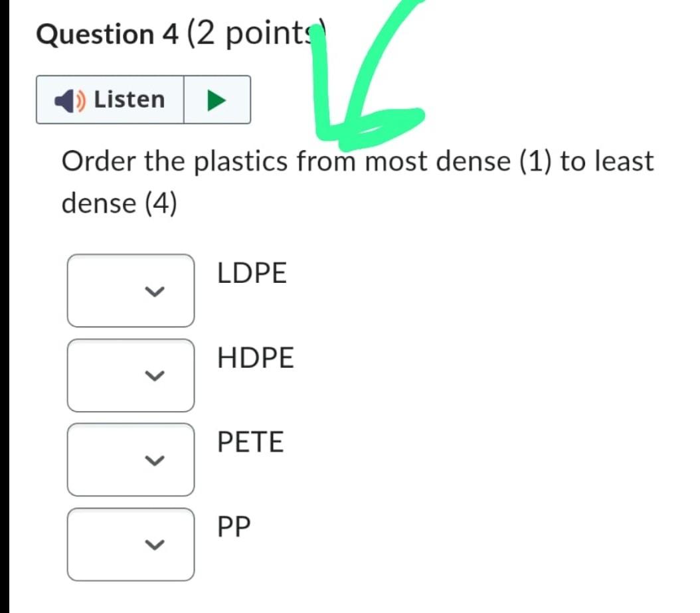Click the HDPE label text
This screenshot has width=700, height=613.
pyautogui.click(x=255, y=357)
